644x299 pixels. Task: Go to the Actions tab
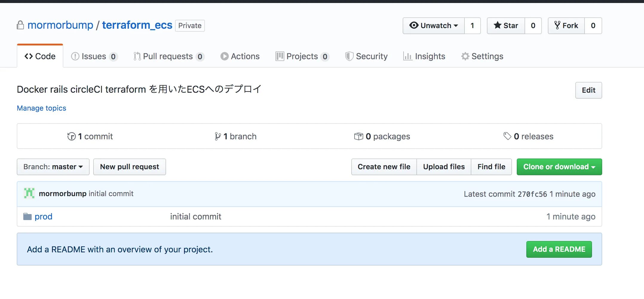(240, 56)
